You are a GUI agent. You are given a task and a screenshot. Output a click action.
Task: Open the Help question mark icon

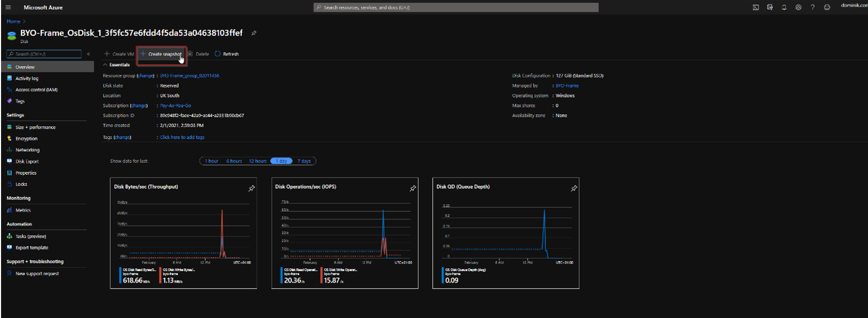(812, 7)
